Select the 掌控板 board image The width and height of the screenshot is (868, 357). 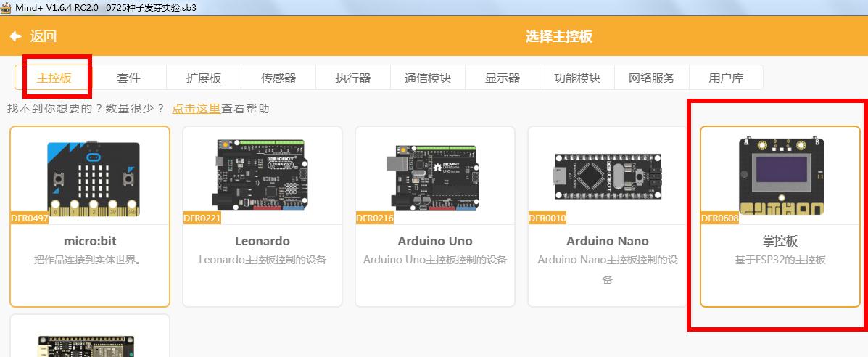(x=781, y=175)
